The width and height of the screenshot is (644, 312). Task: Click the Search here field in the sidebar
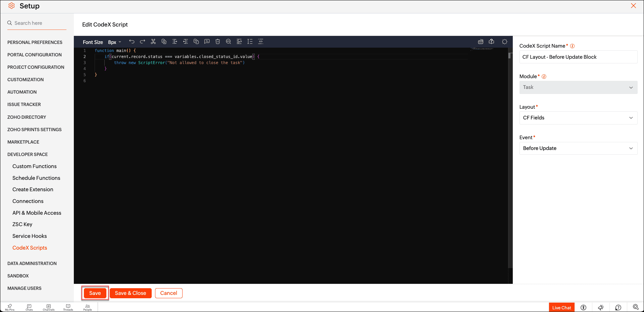[37, 23]
